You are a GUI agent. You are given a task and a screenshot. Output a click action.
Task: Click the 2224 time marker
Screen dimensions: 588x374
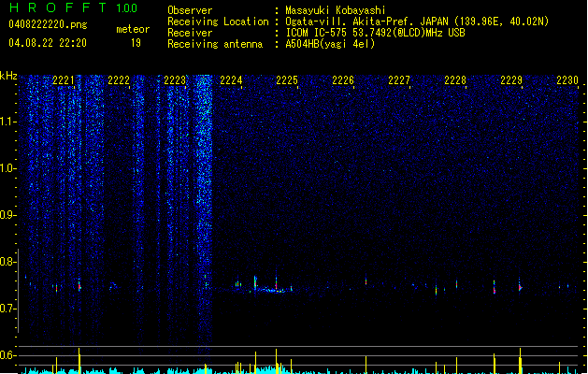click(231, 80)
